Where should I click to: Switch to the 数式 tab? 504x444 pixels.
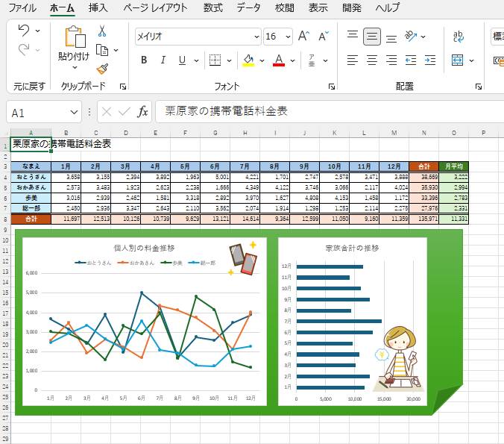click(x=212, y=8)
